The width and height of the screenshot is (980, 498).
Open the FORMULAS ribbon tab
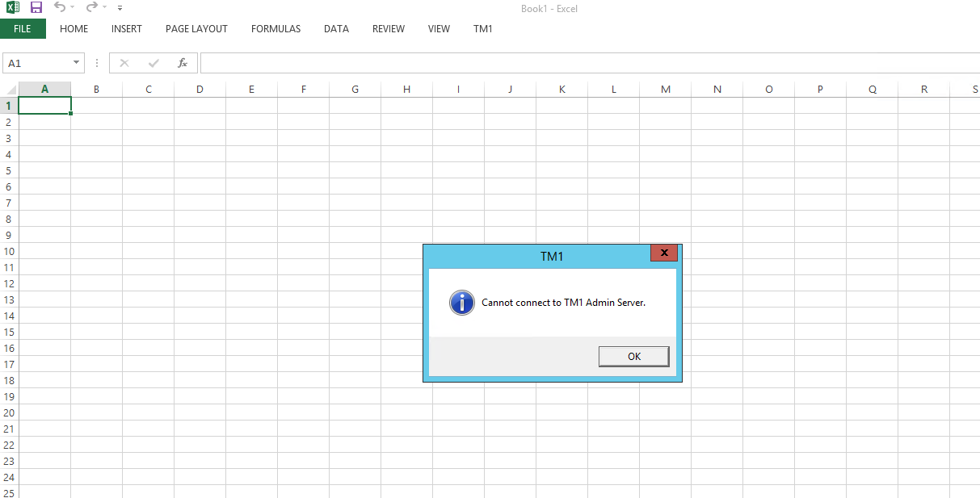pyautogui.click(x=275, y=28)
